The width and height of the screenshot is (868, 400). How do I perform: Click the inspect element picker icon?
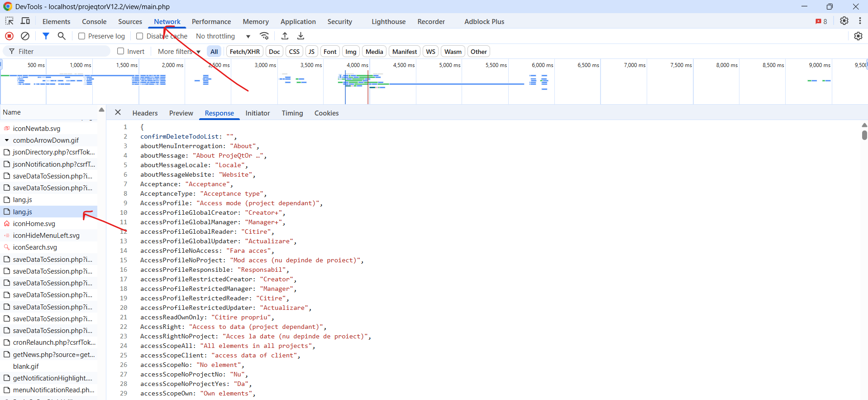click(9, 21)
